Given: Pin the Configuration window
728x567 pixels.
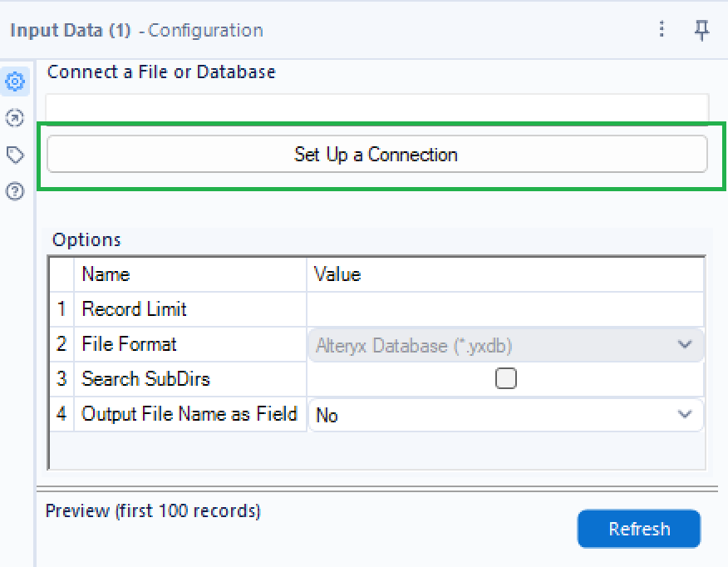Looking at the screenshot, I should click(x=701, y=30).
